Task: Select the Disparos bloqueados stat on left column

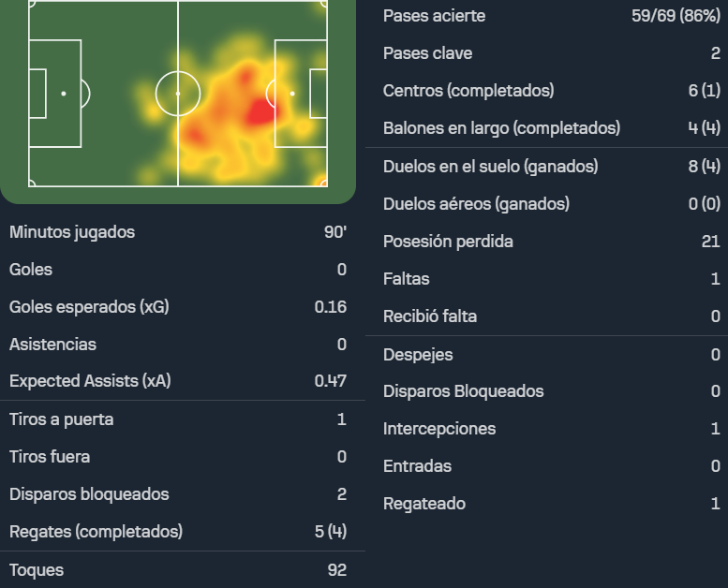Action: [178, 494]
